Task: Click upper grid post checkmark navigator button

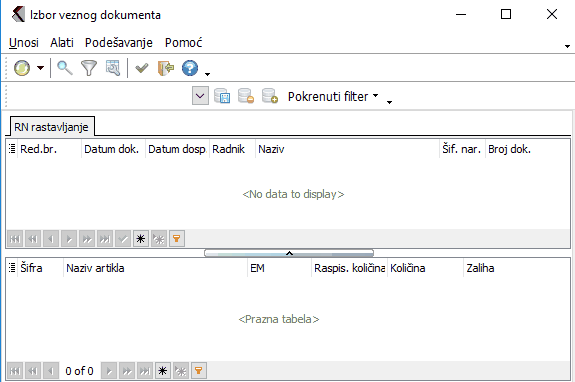Action: [x=123, y=239]
